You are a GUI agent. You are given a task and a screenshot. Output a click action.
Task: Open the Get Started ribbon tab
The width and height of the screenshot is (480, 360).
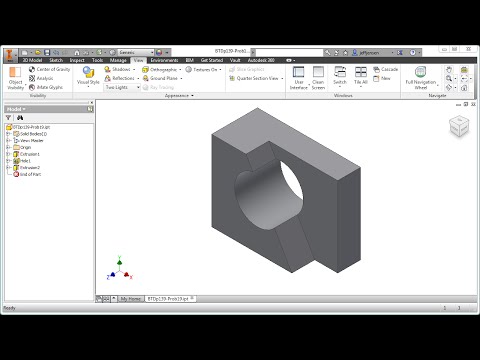212,60
